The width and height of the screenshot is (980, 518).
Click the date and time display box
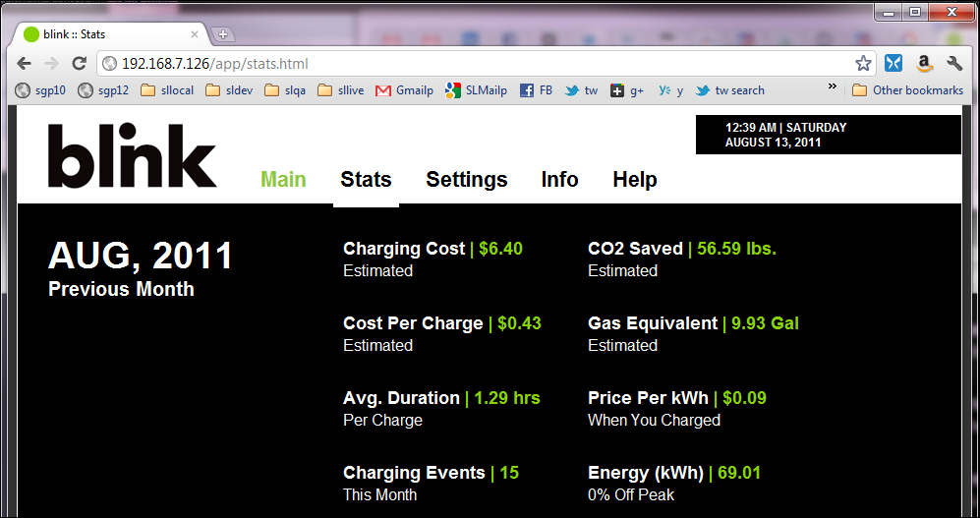[828, 135]
